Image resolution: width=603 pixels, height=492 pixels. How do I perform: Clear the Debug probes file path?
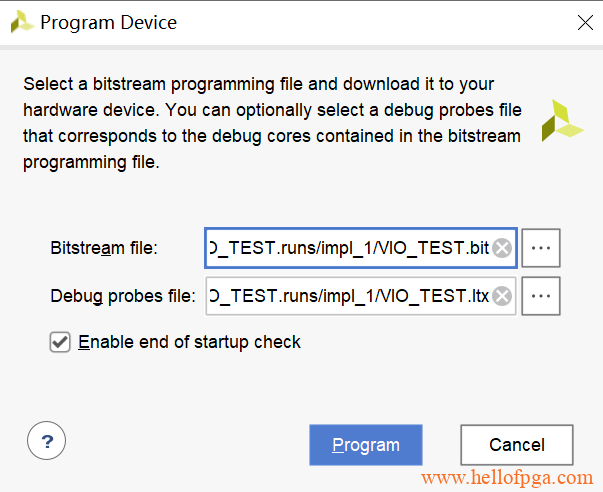(502, 296)
